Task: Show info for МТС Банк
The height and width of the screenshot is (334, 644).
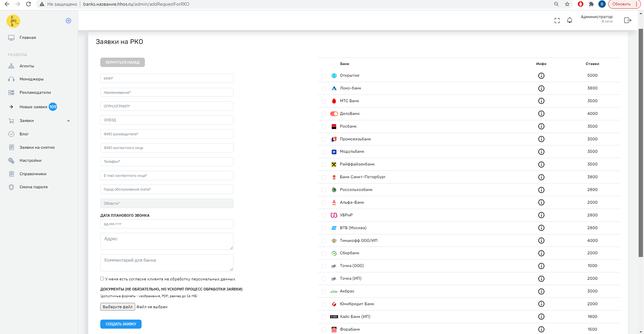Action: pyautogui.click(x=541, y=101)
